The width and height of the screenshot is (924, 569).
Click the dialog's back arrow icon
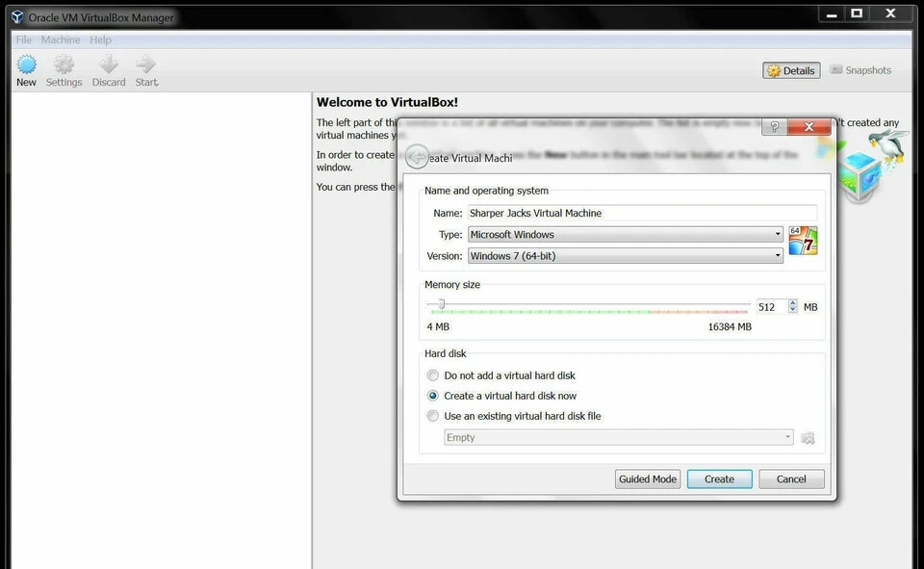click(417, 157)
